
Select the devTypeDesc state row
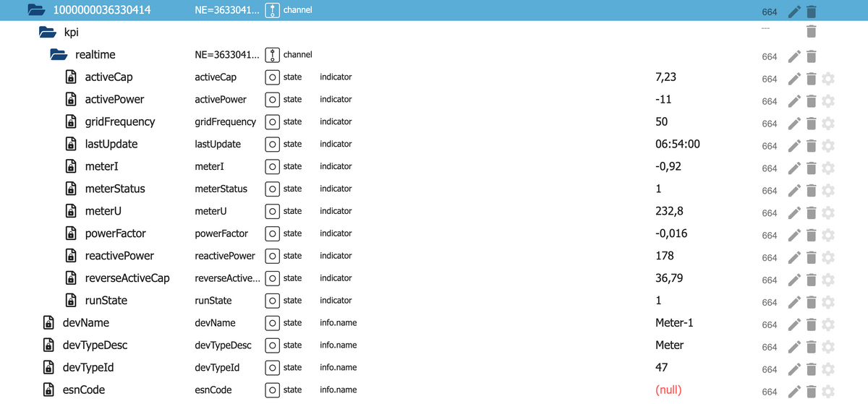tap(95, 345)
